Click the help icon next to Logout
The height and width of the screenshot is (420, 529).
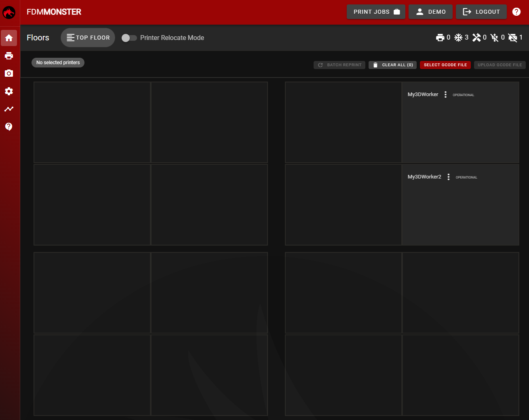[x=516, y=12]
